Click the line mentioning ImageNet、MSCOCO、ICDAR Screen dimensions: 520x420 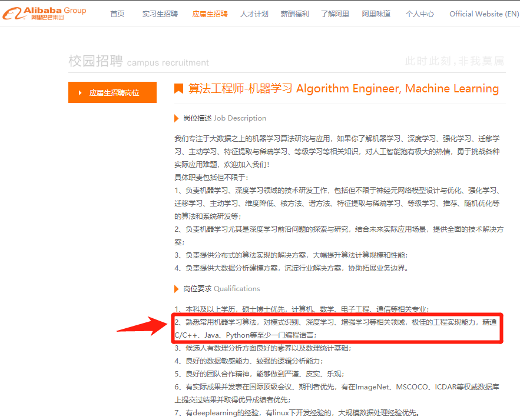(x=337, y=387)
